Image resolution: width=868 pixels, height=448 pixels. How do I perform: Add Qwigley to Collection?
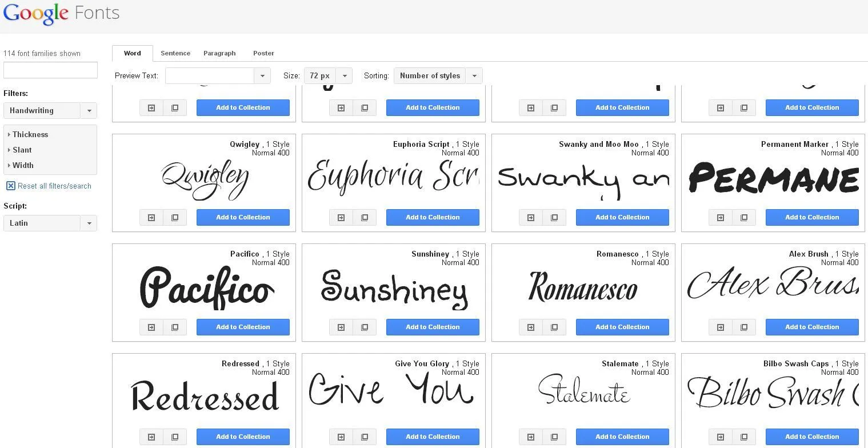243,217
